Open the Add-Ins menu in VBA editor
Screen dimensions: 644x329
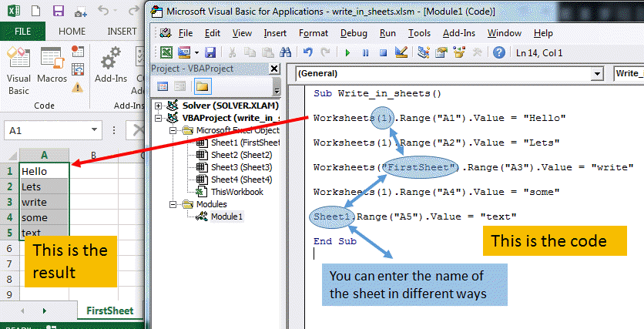click(459, 33)
